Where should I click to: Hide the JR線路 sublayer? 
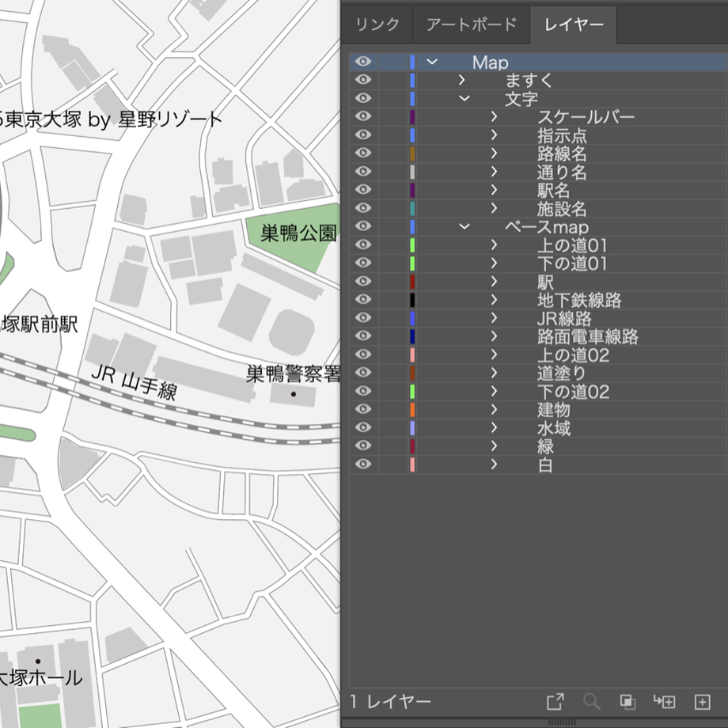(363, 318)
